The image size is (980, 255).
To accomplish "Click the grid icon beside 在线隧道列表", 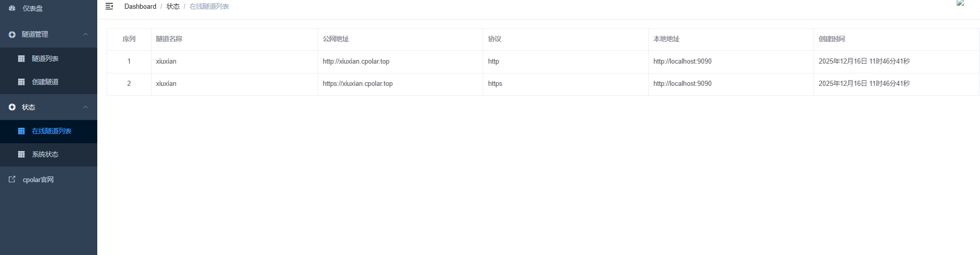I will (x=21, y=131).
